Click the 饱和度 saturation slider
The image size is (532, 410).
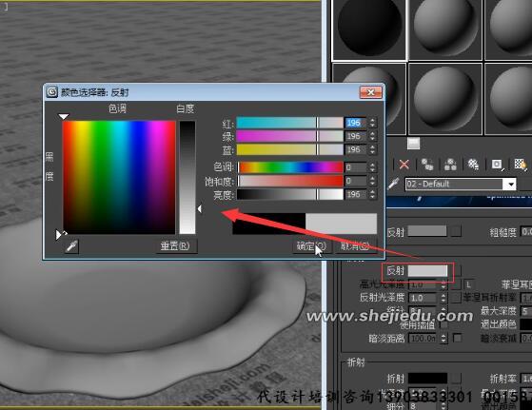[x=289, y=181]
